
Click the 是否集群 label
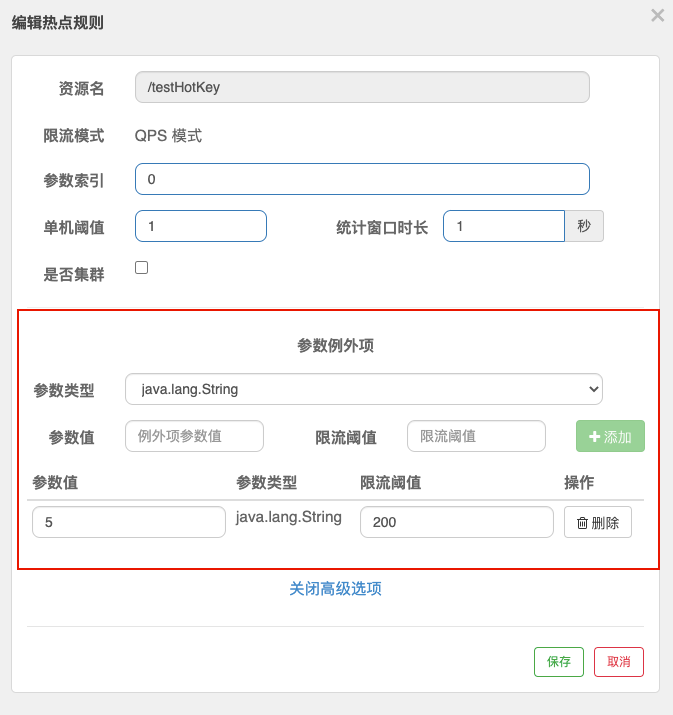point(74,275)
